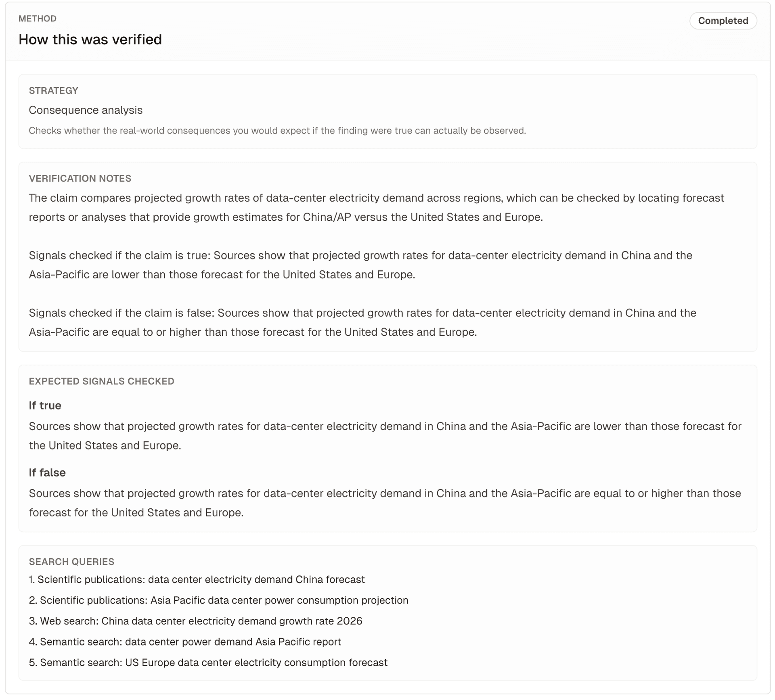This screenshot has width=775, height=700.
Task: Open the US Europe electricity consumption forecast query
Action: (x=208, y=662)
